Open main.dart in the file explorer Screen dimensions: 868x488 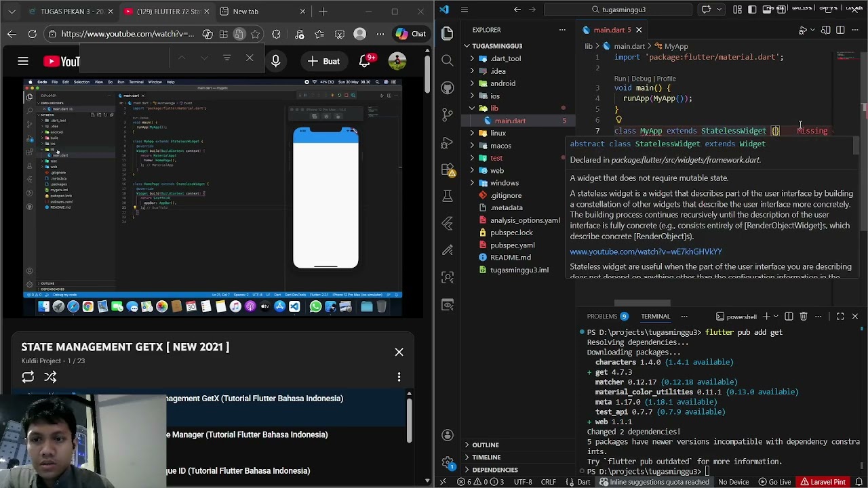pyautogui.click(x=510, y=121)
